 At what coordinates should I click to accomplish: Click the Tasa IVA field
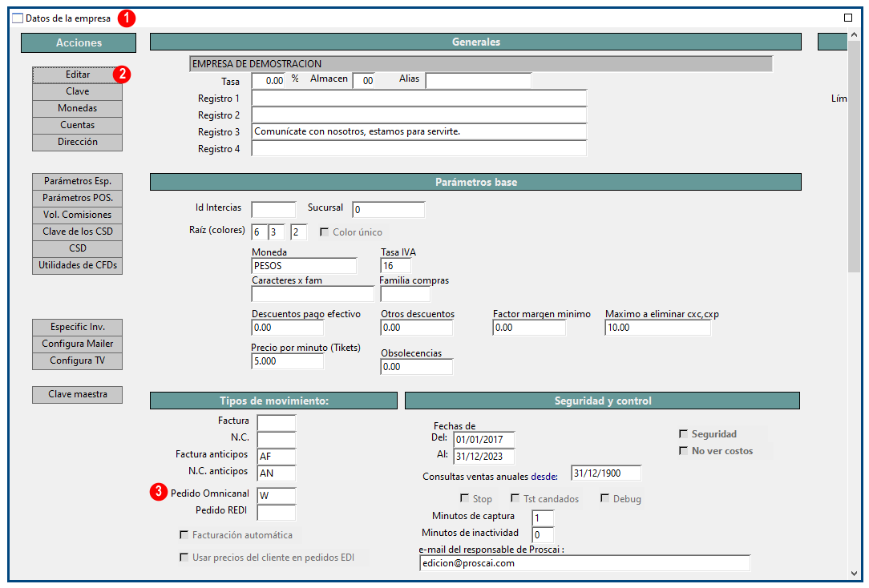tap(396, 266)
